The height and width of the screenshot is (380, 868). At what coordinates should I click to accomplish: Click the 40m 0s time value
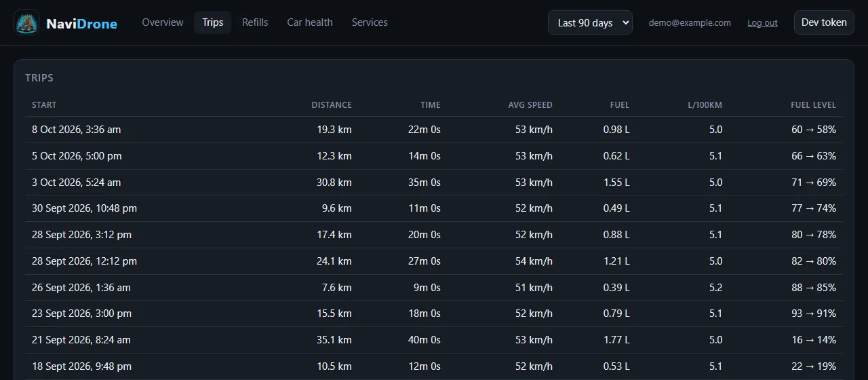coord(425,340)
